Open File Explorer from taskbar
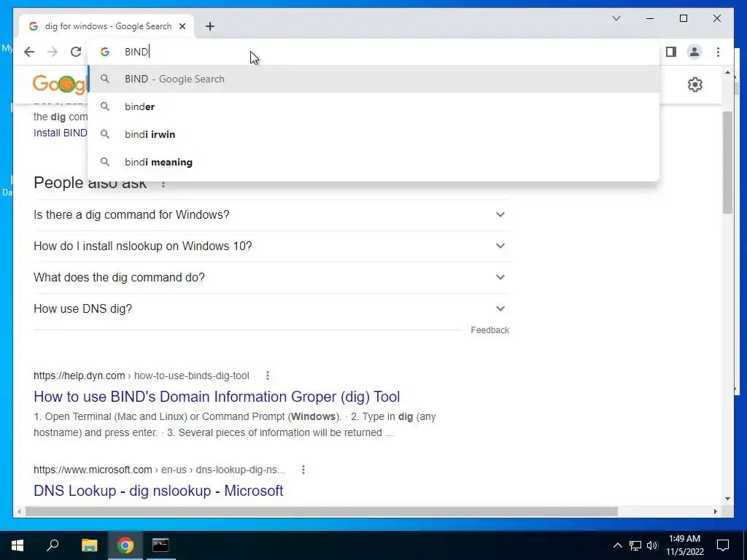 point(90,545)
